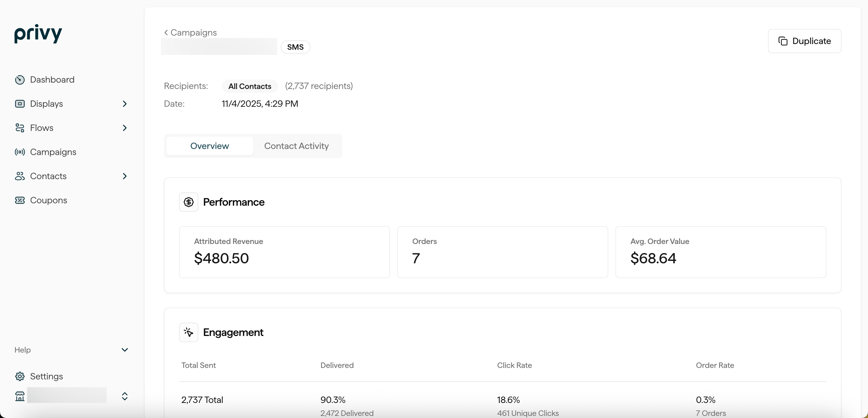Go back using the Campaigns link

[x=190, y=32]
